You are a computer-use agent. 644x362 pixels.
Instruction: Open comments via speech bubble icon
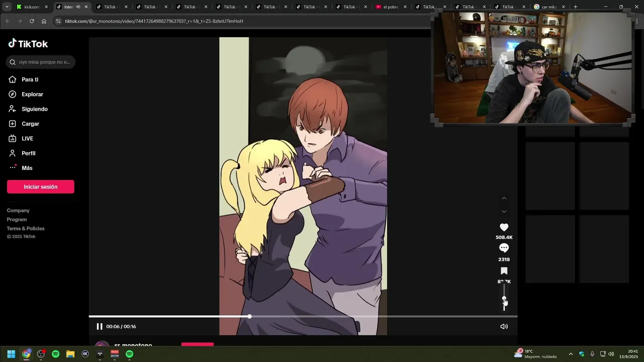pyautogui.click(x=504, y=248)
